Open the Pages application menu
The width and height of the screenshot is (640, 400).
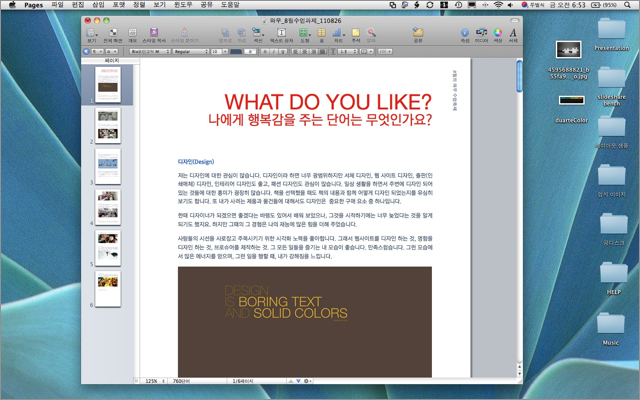[33, 5]
